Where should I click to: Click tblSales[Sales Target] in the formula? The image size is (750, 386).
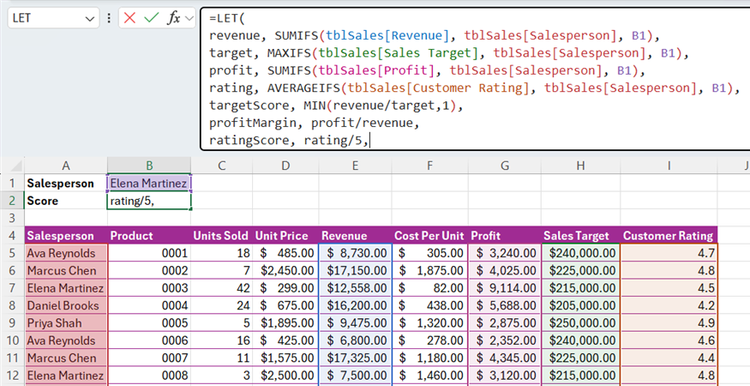(x=399, y=53)
